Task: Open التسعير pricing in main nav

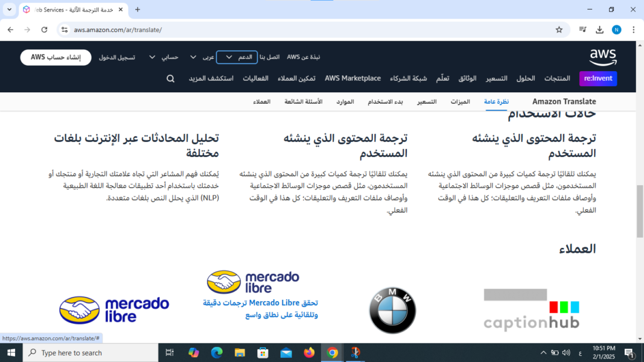Action: pyautogui.click(x=497, y=78)
